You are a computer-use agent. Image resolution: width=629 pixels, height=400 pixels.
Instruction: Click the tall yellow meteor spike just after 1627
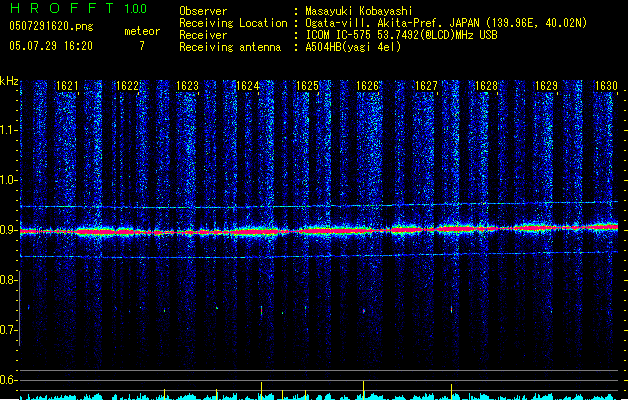click(x=451, y=392)
